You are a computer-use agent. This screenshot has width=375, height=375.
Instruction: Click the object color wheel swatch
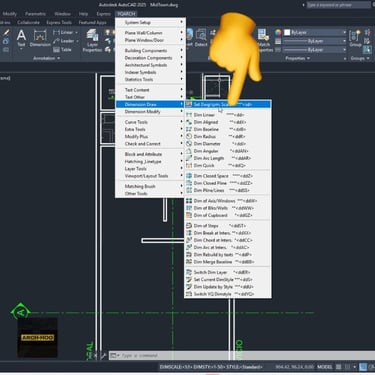[278, 32]
